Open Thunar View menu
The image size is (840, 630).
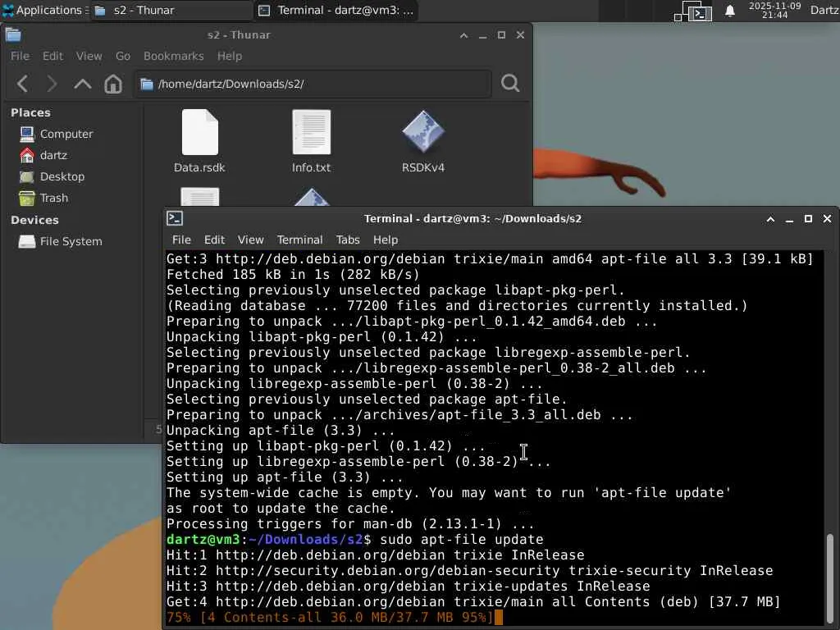click(x=89, y=56)
